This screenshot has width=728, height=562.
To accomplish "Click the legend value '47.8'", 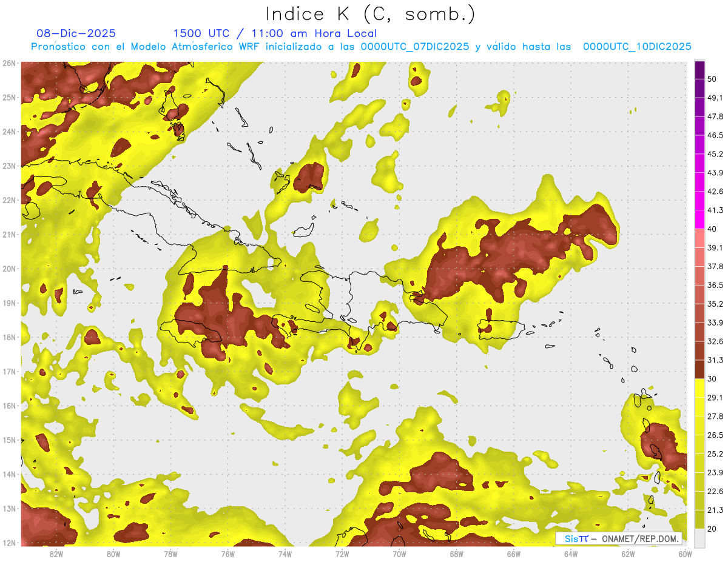I will pyautogui.click(x=715, y=116).
